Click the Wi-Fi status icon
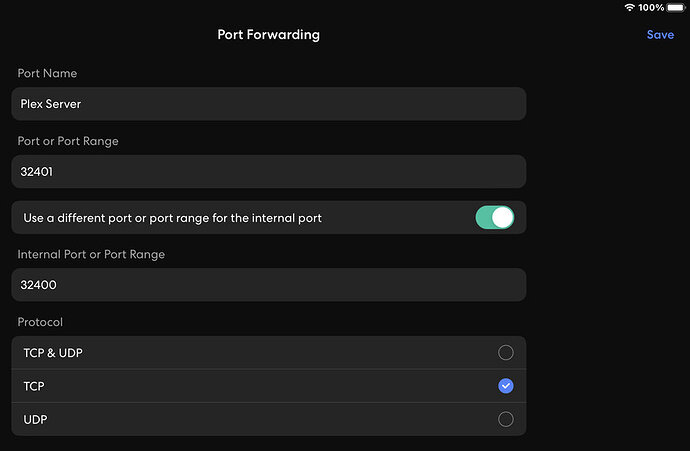This screenshot has width=690, height=451. pyautogui.click(x=630, y=7)
